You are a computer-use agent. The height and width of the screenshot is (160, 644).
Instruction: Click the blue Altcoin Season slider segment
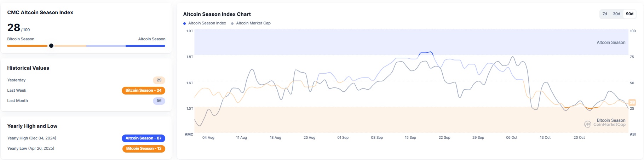point(145,46)
